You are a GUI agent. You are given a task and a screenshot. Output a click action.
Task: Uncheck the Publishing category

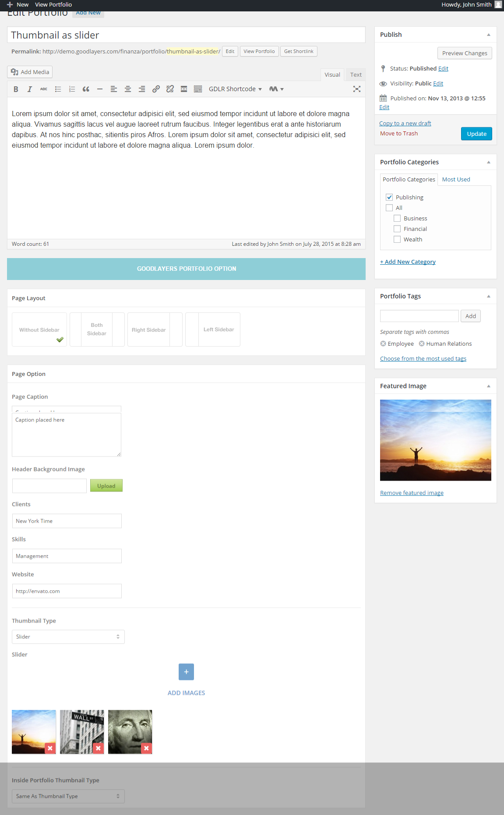(x=389, y=197)
